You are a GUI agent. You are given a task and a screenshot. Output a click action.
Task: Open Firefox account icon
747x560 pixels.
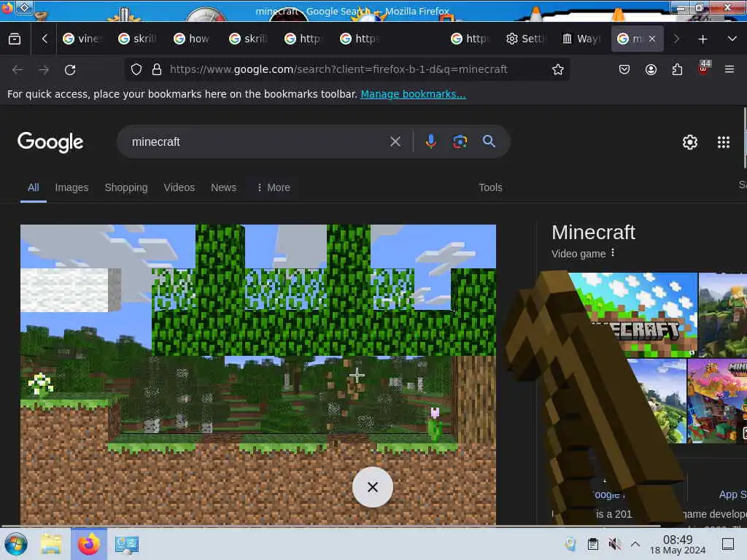pyautogui.click(x=651, y=70)
